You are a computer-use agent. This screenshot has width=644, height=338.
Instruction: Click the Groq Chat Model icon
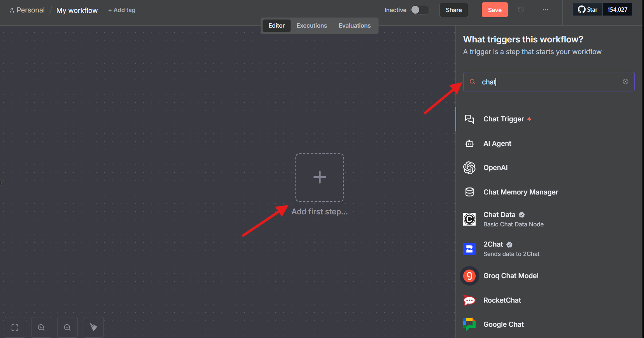(469, 276)
